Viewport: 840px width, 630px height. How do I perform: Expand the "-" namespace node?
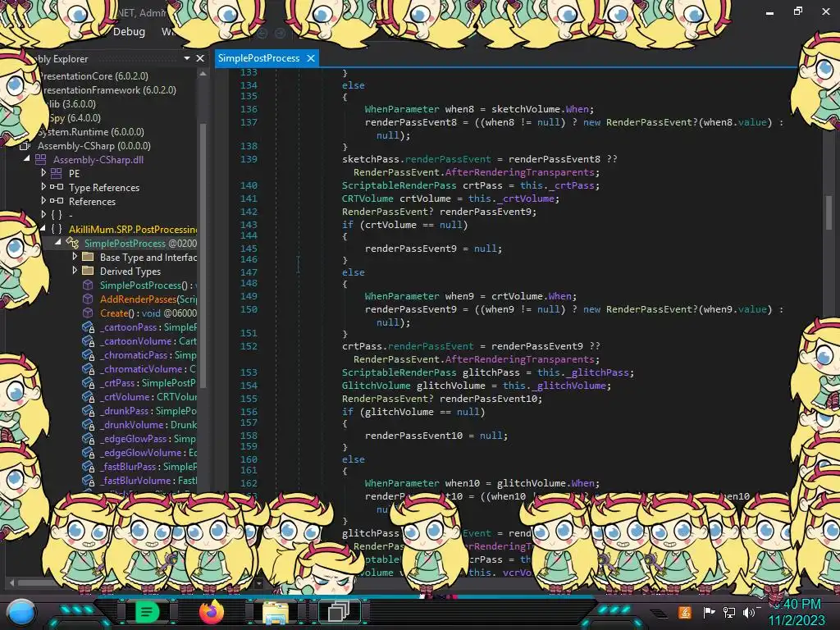click(43, 214)
